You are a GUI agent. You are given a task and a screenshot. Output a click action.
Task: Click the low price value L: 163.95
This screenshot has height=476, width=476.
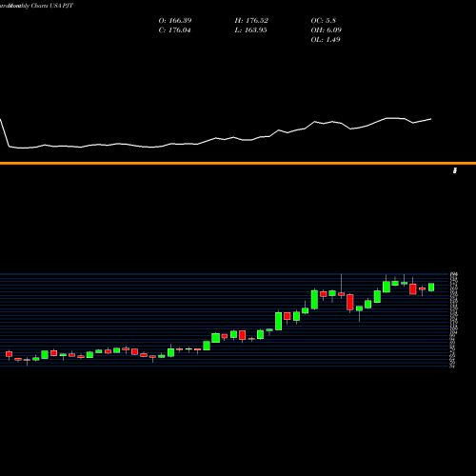250,30
